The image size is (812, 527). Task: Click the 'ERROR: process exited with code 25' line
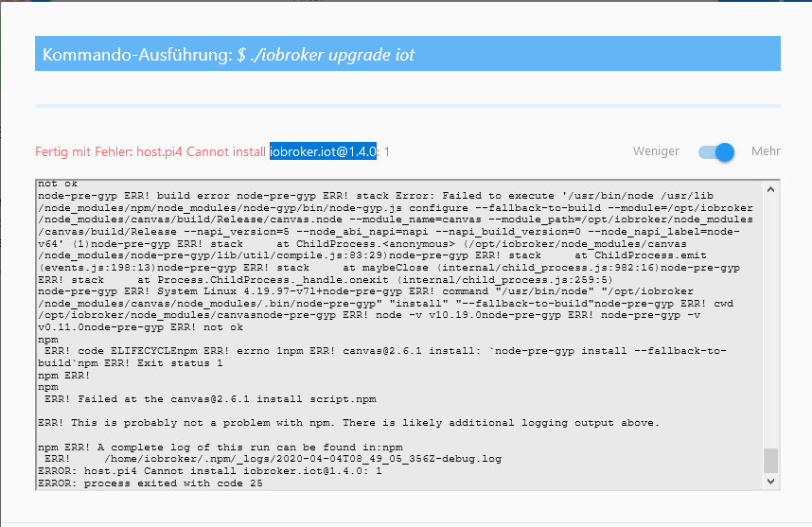click(x=150, y=483)
